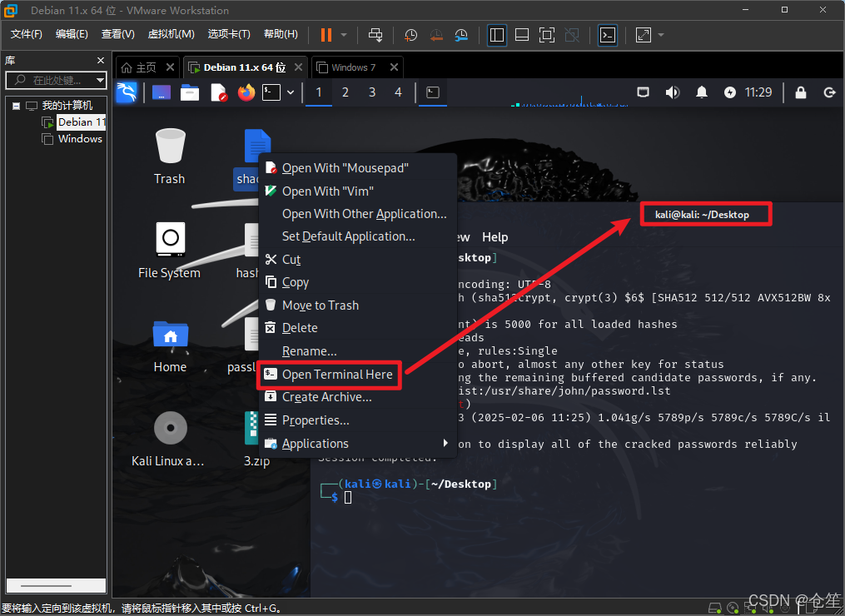This screenshot has height=616, width=845.
Task: Click the terminal window button in taskbar
Action: 433,92
